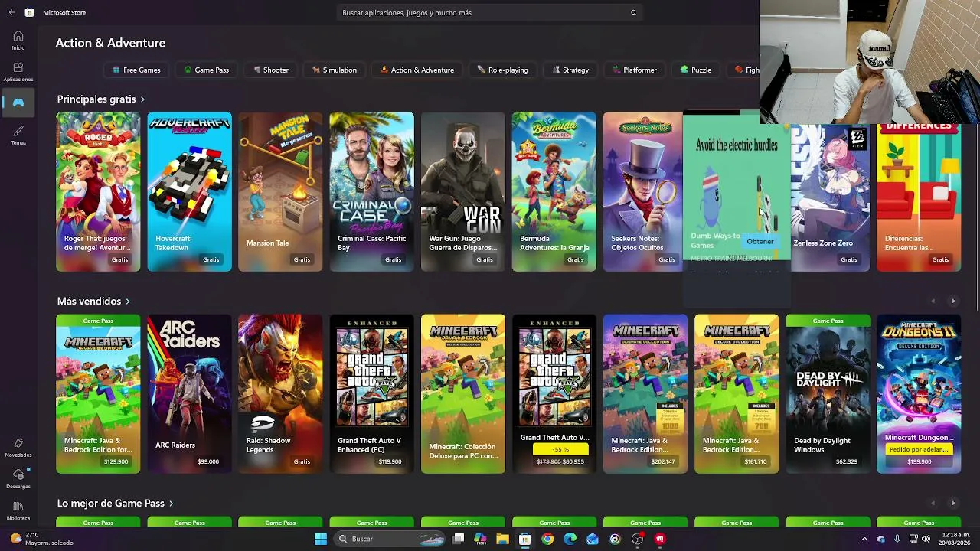Open the Bermuda Adventures game card
The width and height of the screenshot is (980, 551).
click(x=554, y=191)
